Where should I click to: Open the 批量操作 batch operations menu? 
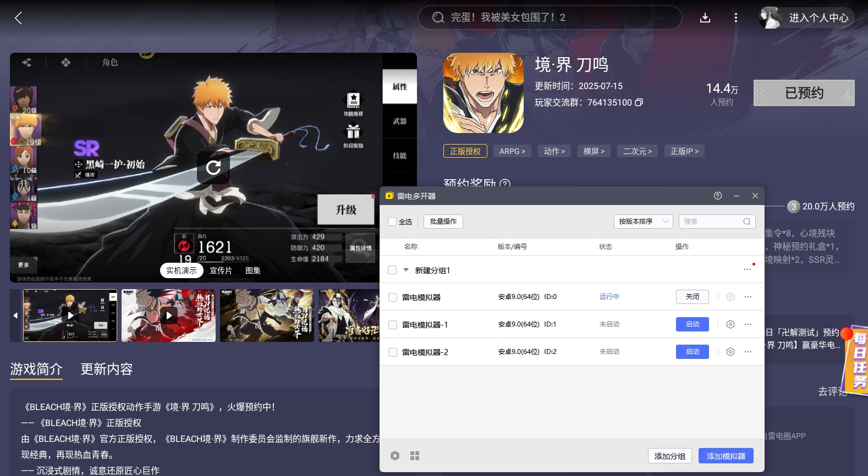[443, 222]
